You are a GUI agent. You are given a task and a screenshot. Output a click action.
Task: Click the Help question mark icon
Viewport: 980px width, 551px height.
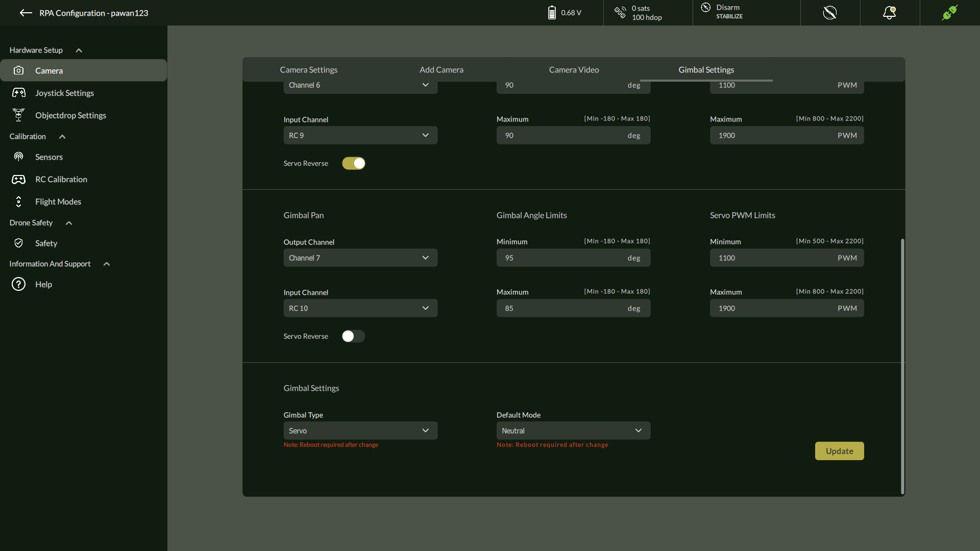18,284
